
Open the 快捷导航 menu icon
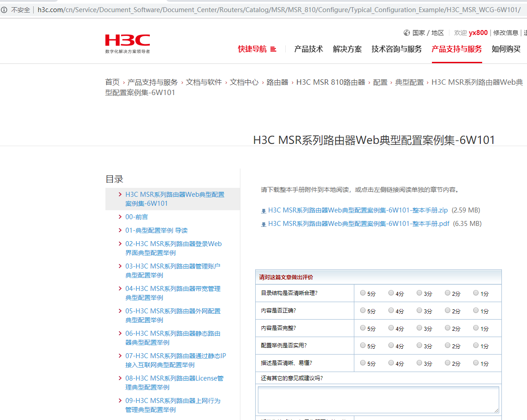pos(273,49)
